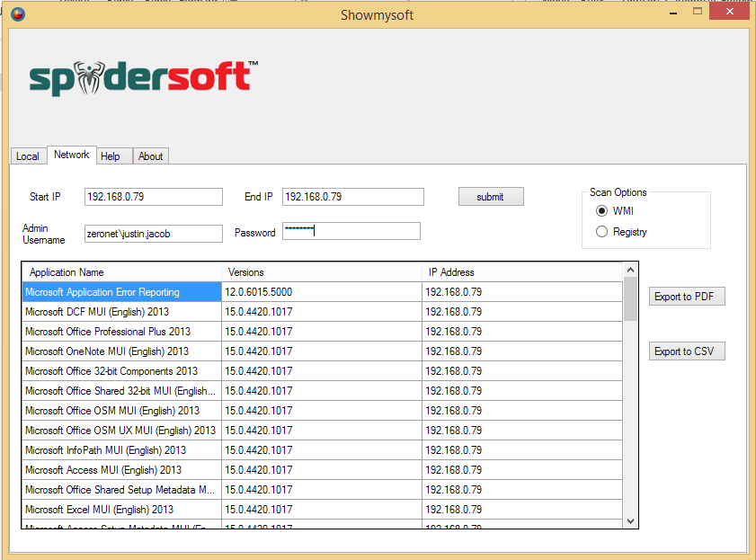
Task: Click Microsoft Office Shared Setup Metadata entry
Action: click(x=121, y=490)
